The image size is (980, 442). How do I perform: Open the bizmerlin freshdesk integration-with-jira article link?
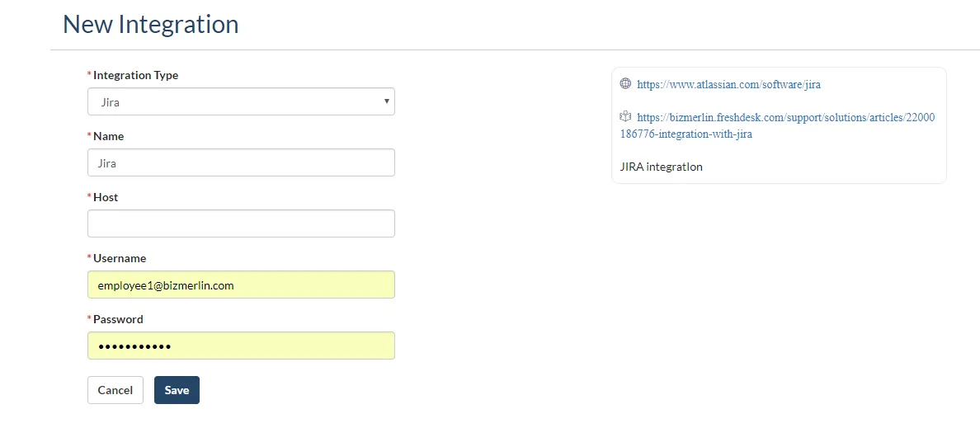pos(778,125)
